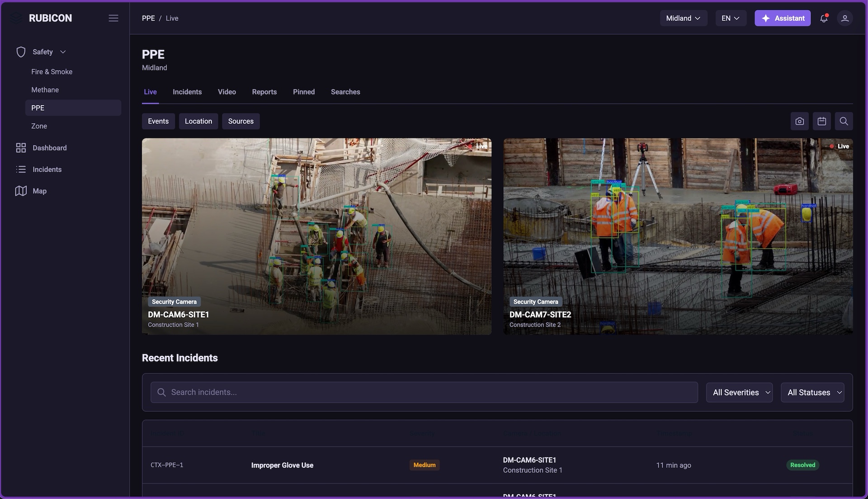
Task: Click search icon inside incidents search box
Action: click(x=161, y=392)
